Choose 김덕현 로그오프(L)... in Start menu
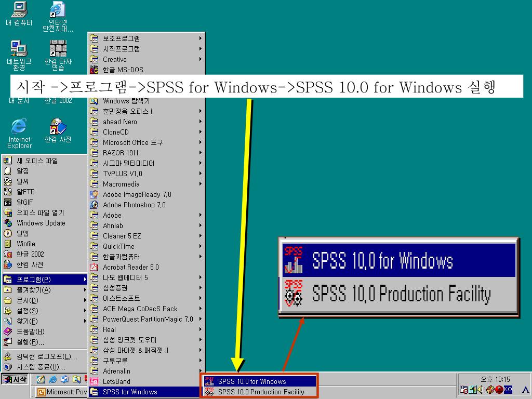Viewport: 532px width, 399px height. coord(44,356)
